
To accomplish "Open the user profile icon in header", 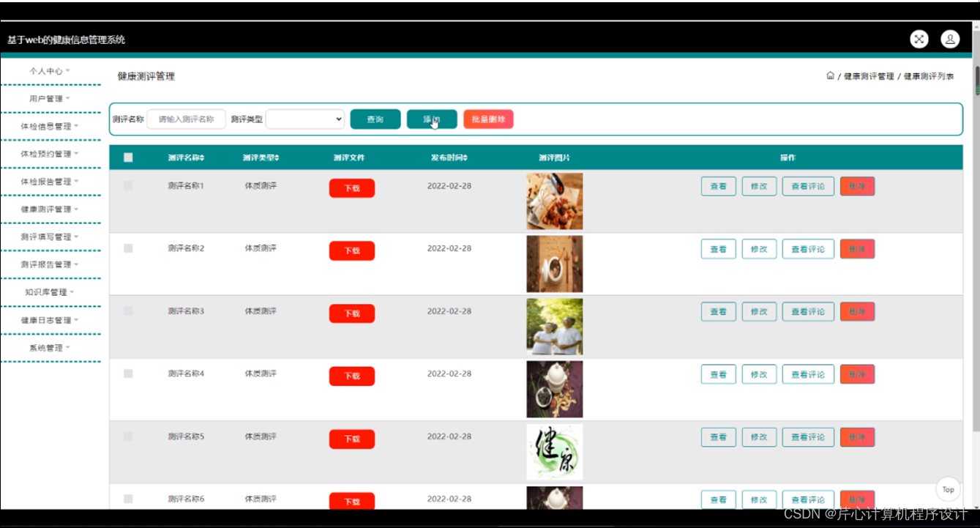I will [x=950, y=40].
